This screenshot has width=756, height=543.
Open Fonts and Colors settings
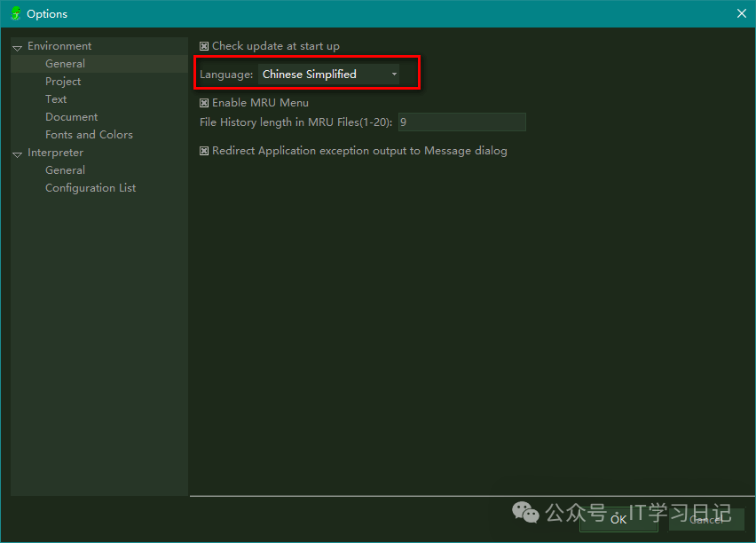click(x=90, y=135)
